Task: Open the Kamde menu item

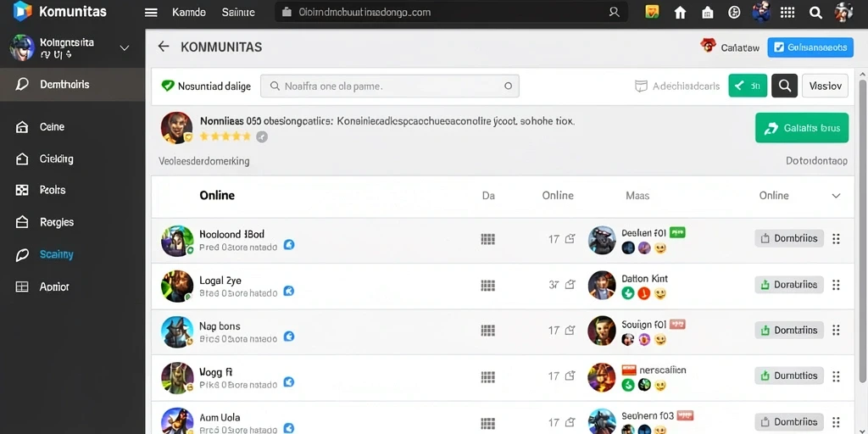Action: pyautogui.click(x=189, y=12)
